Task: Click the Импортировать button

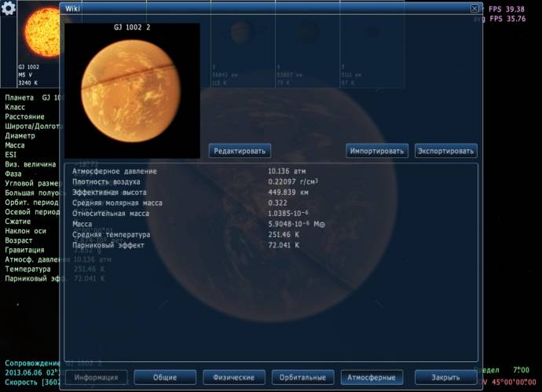Action: point(377,151)
